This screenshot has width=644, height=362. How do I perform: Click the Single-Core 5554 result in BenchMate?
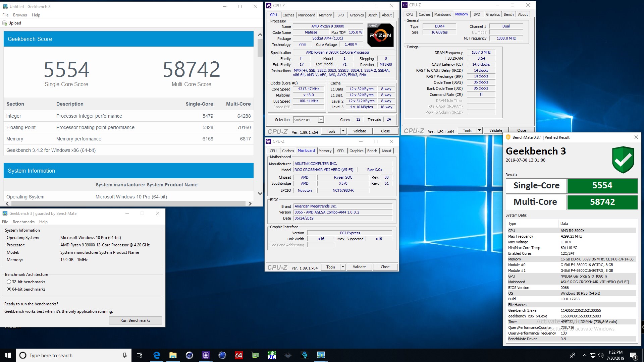(602, 186)
